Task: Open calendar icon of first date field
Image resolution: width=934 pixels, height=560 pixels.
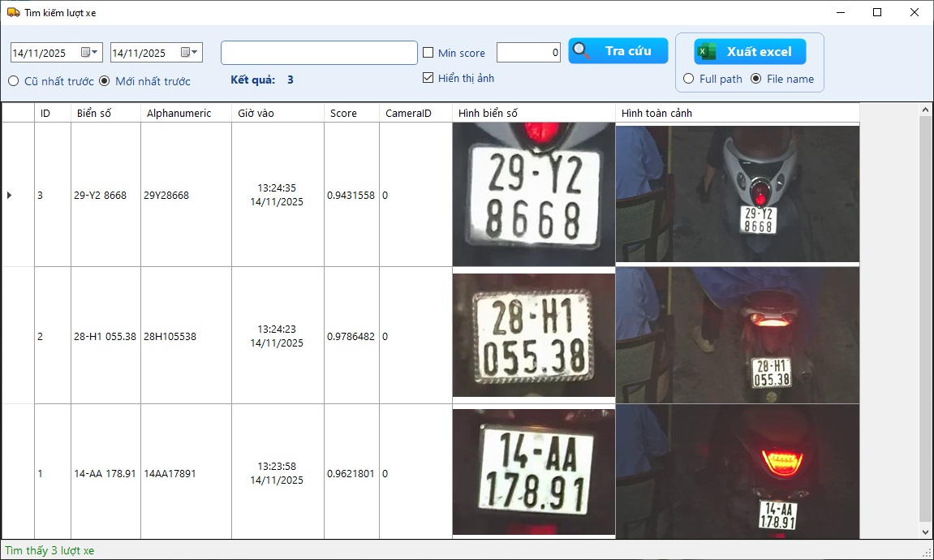Action: 89,53
